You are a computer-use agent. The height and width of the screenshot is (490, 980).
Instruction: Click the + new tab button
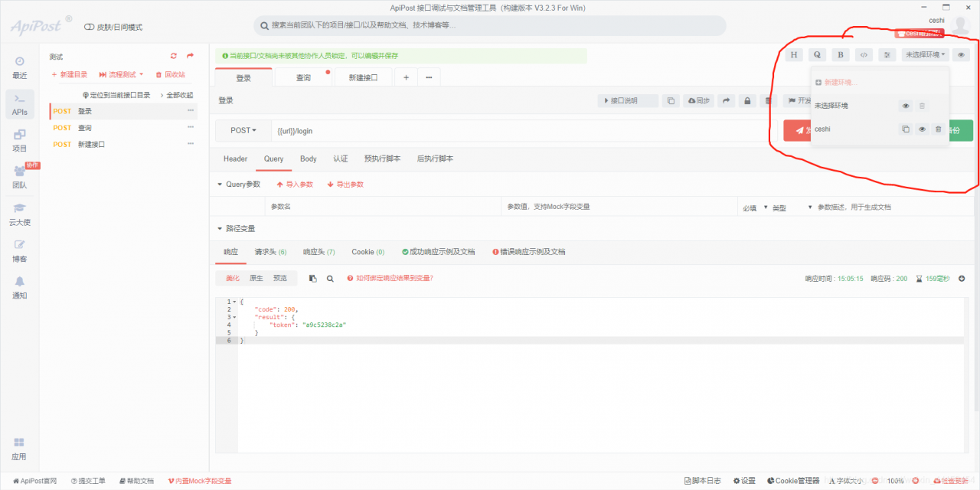[406, 77]
